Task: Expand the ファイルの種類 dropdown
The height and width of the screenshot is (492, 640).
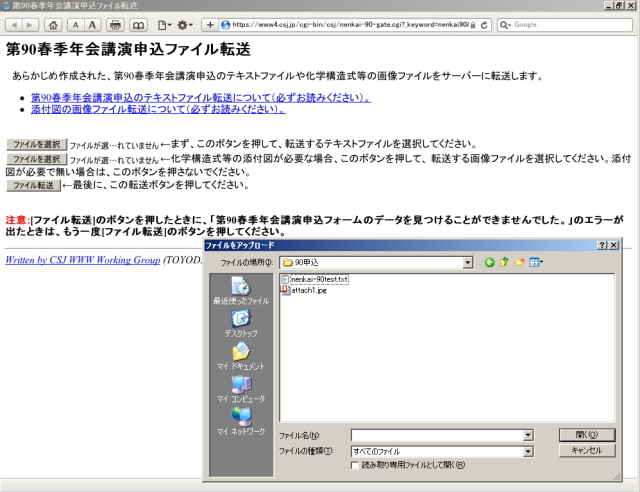Action: 527,451
